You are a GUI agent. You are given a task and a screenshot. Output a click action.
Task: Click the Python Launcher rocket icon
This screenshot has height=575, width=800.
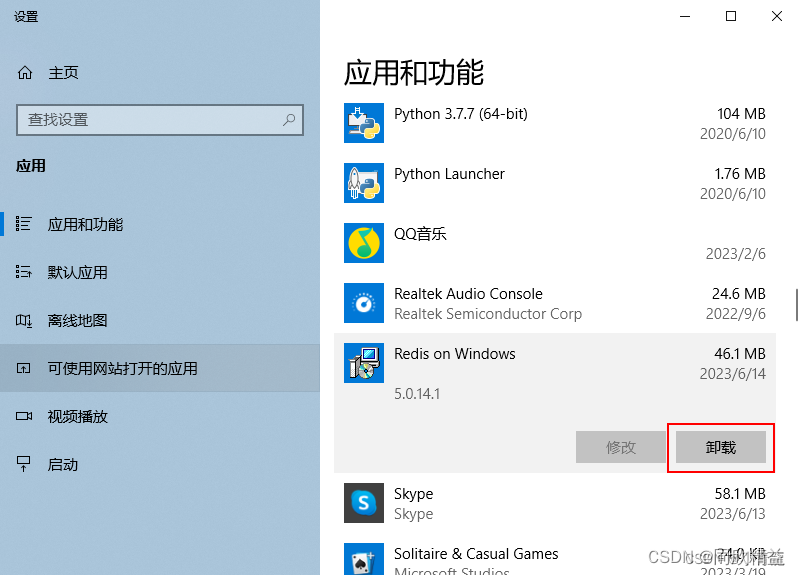coord(364,183)
